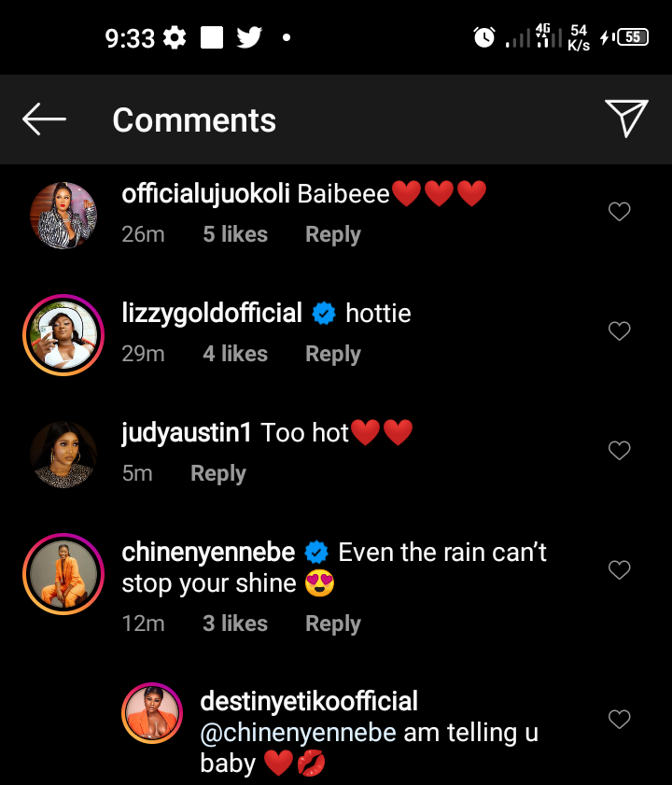Reply to lizzygoldofficial's comment
Image resolution: width=672 pixels, height=785 pixels.
tap(332, 354)
